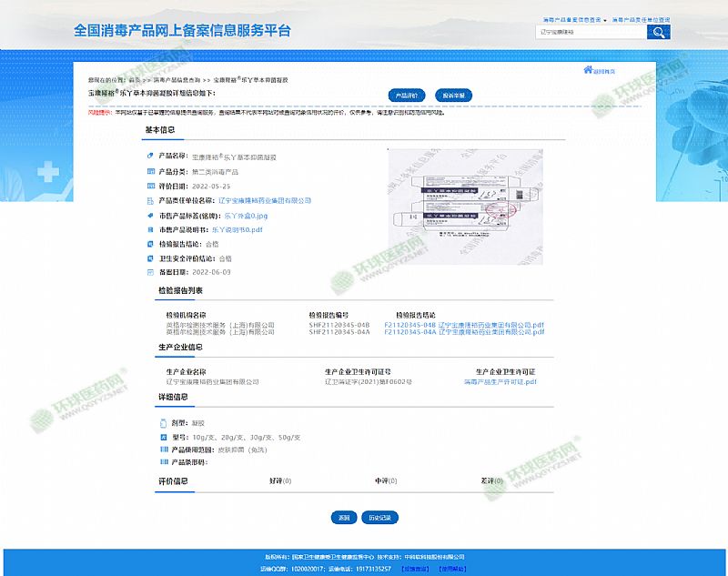Open the 辽宁宝康隆裕药业集团有限公司 company link
Viewport: 728px width, 576px height.
tap(265, 201)
